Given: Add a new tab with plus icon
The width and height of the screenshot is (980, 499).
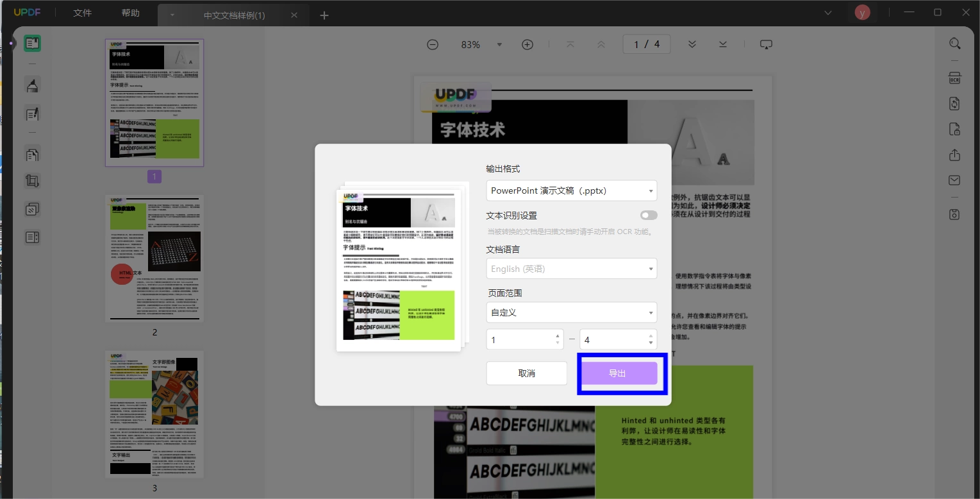Looking at the screenshot, I should pos(324,15).
